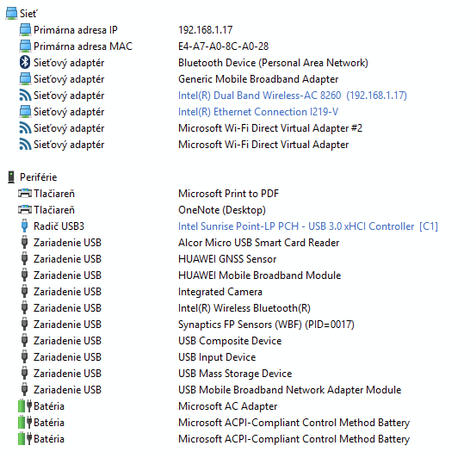Click Intel(R) Wireless Bluetooth(R) text

pos(244,308)
